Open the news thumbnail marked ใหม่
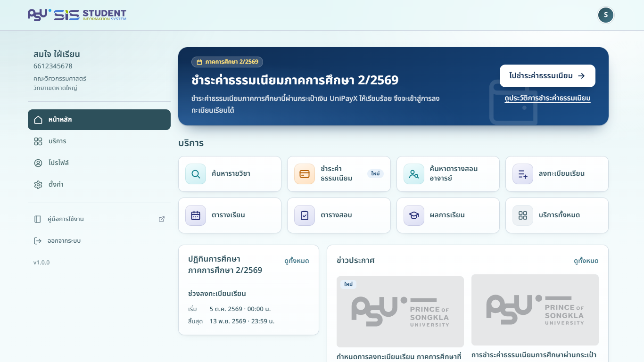This screenshot has height=362, width=644. (x=400, y=312)
